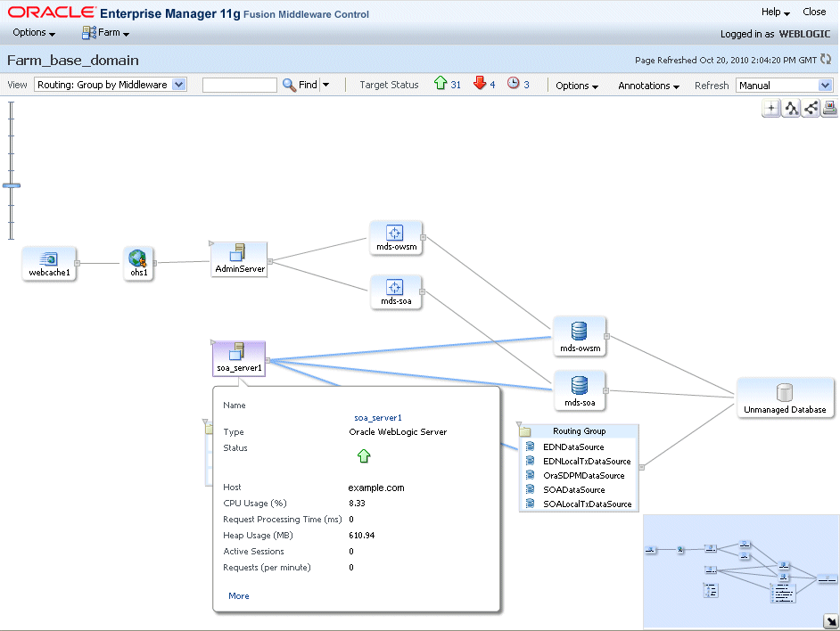Click the zoom slider handle
Screen dimensions: 840x631
[x=12, y=185]
